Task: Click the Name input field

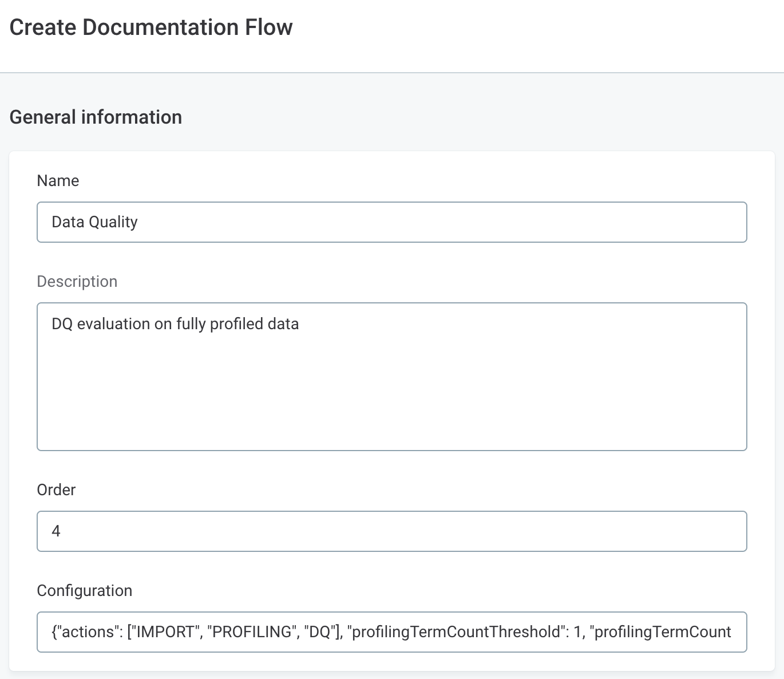Action: click(392, 222)
